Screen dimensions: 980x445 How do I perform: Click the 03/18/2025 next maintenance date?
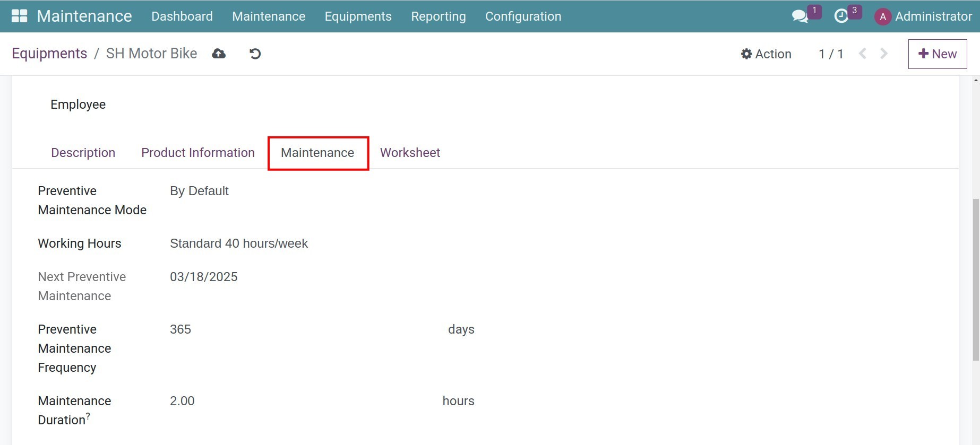point(204,277)
